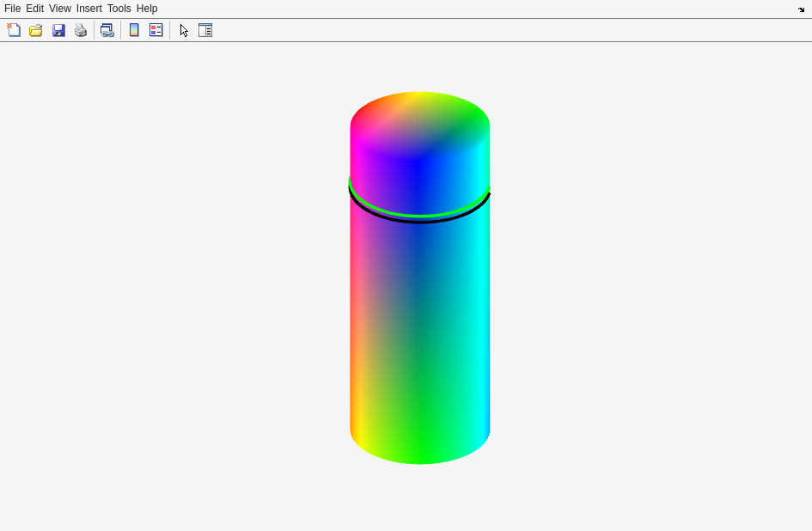Open the Tools menu

point(119,9)
